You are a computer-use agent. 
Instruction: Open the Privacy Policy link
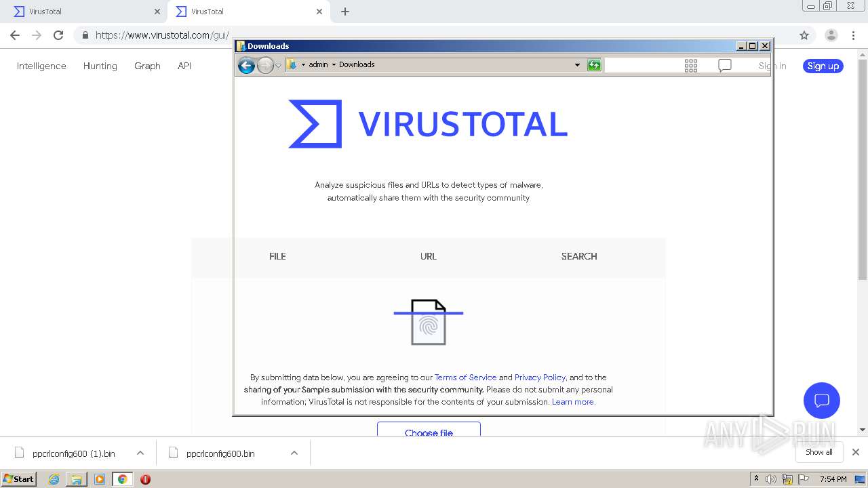coord(540,378)
